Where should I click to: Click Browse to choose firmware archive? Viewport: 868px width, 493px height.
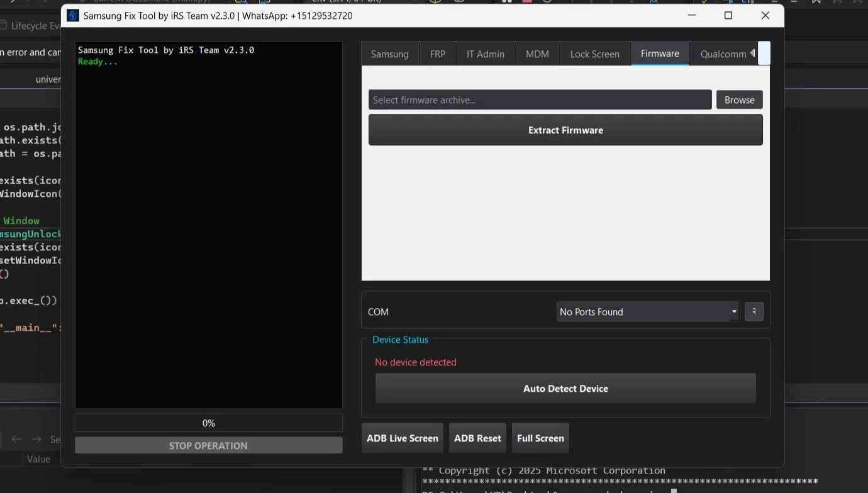point(739,100)
